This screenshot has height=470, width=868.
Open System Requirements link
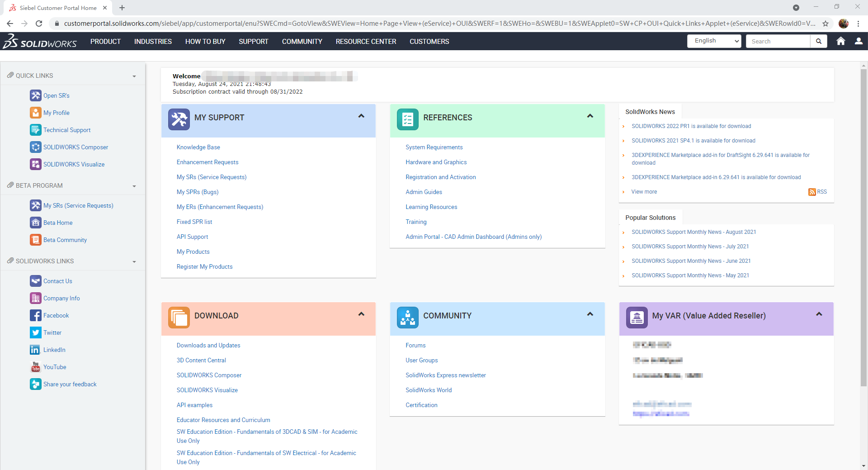pos(434,147)
